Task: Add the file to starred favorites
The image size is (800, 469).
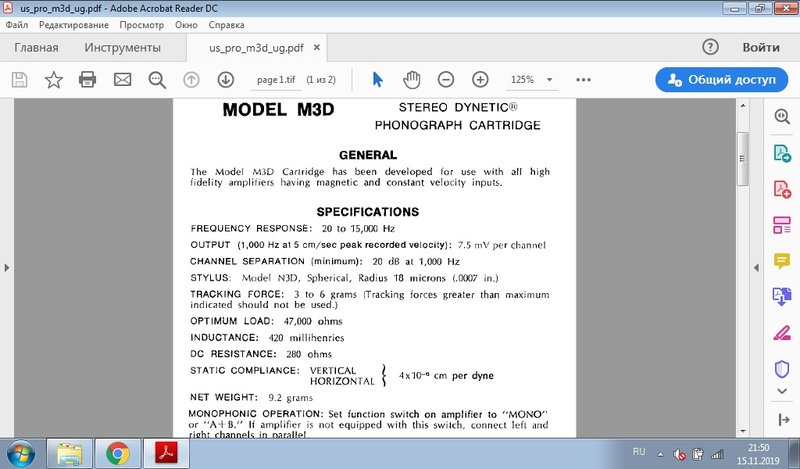Action: tap(54, 80)
